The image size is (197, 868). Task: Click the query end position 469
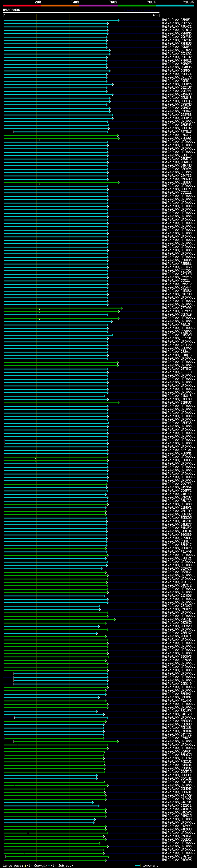click(x=155, y=15)
